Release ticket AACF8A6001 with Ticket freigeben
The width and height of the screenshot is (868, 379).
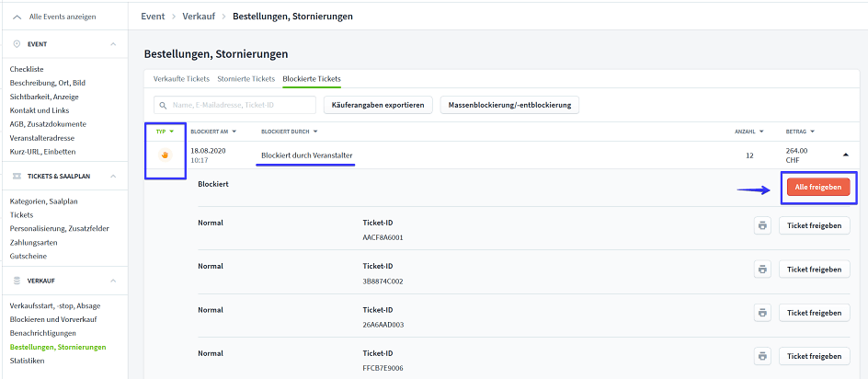tap(814, 225)
